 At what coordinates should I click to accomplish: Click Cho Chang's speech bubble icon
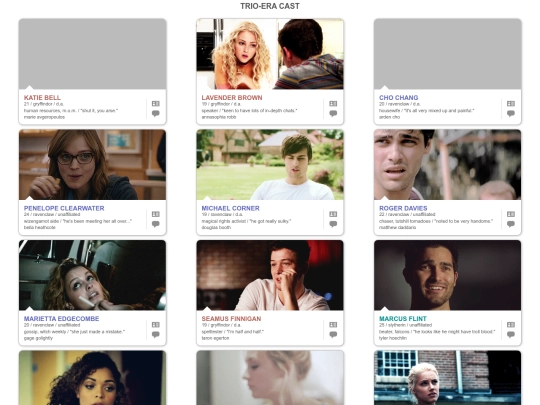point(511,113)
